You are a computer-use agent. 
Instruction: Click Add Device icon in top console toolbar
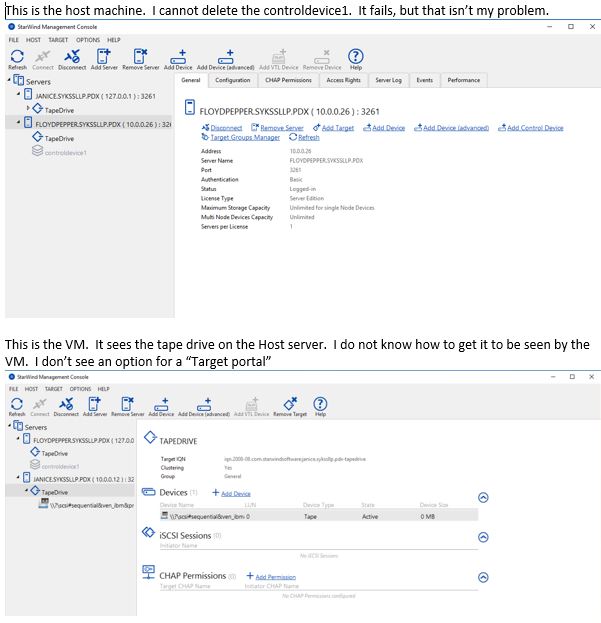coord(178,57)
